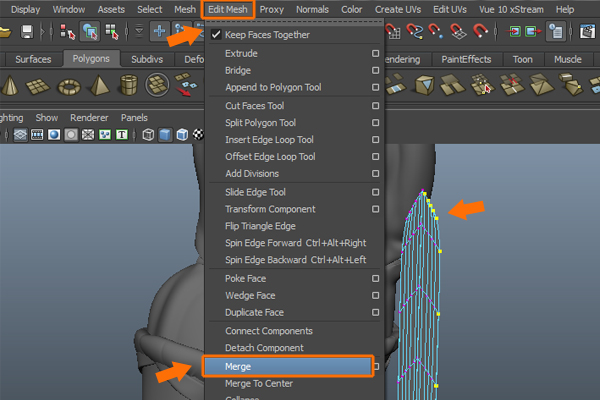
Task: Switch to select by object type mode
Action: coord(90,31)
